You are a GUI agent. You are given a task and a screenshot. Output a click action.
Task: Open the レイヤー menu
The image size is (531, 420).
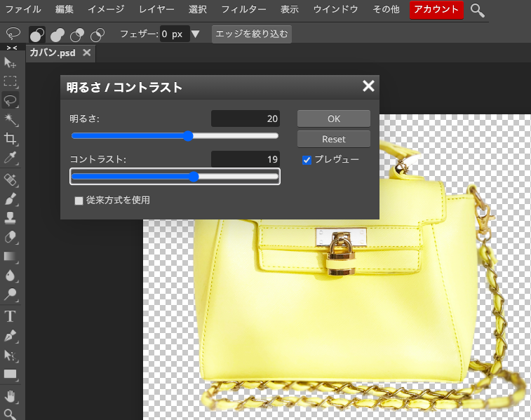(156, 10)
